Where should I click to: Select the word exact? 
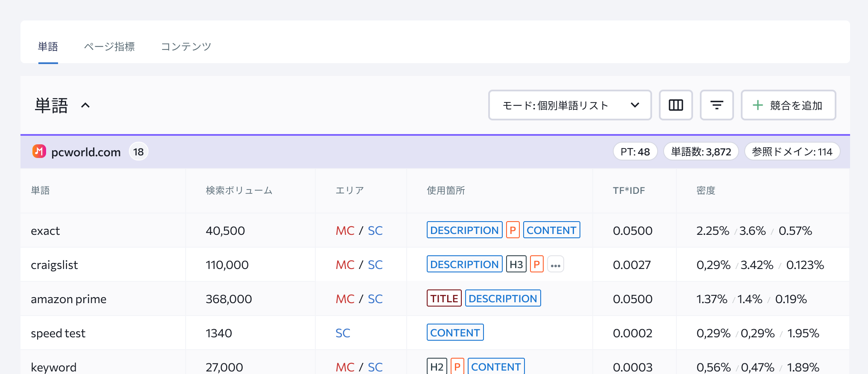pyautogui.click(x=45, y=231)
